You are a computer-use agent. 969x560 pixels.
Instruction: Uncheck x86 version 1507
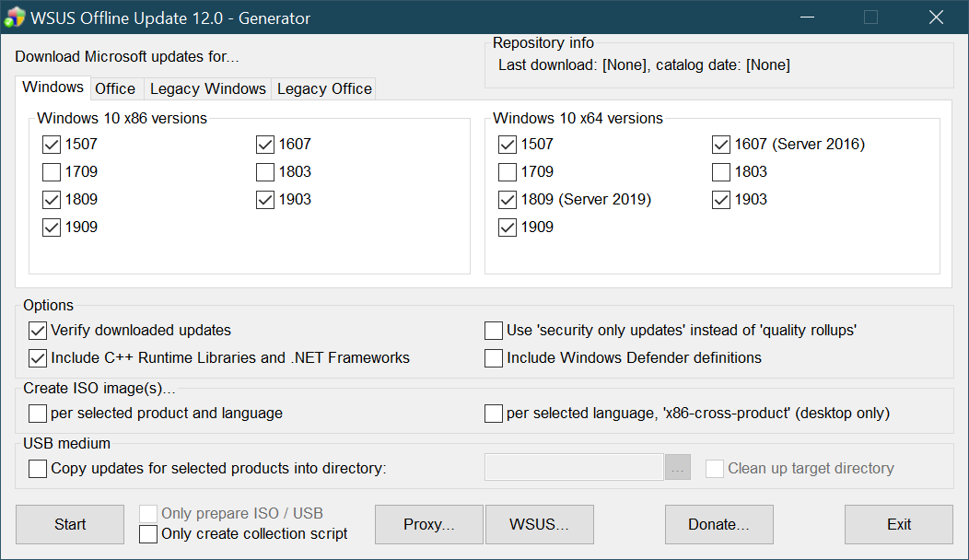click(52, 145)
